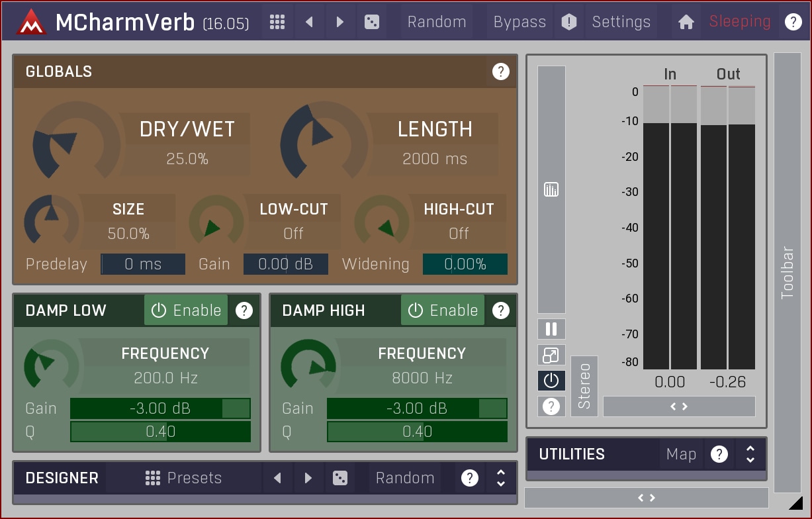The width and height of the screenshot is (812, 519).
Task: Open the Globals section help
Action: [x=501, y=71]
